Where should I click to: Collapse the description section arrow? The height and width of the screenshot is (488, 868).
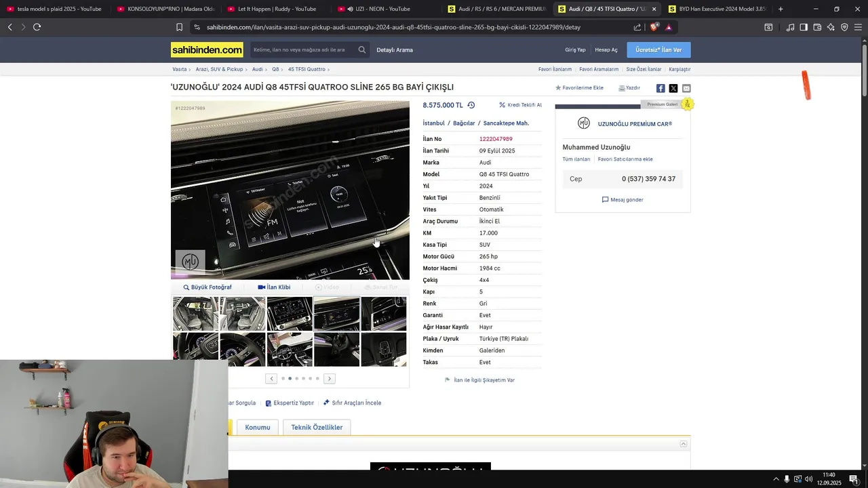tap(684, 444)
